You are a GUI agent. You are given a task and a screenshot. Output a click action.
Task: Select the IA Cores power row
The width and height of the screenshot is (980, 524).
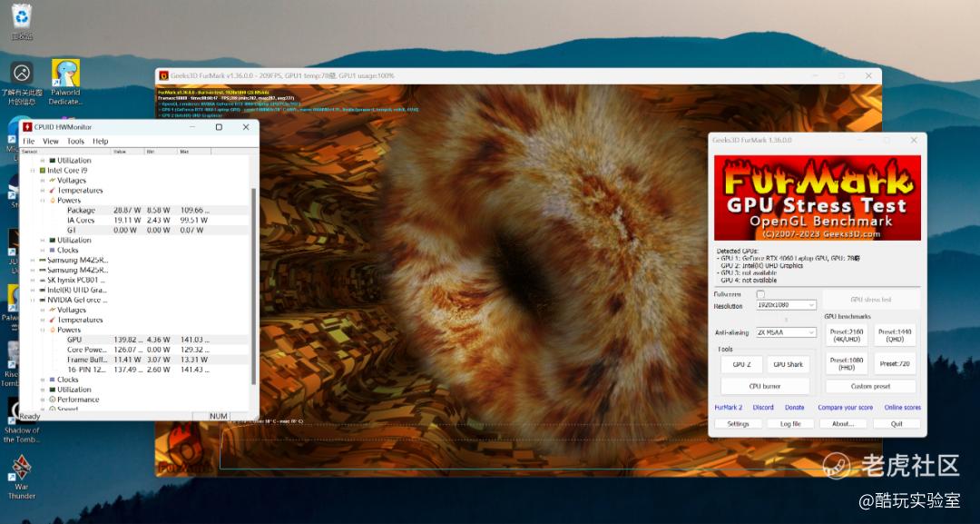click(136, 220)
